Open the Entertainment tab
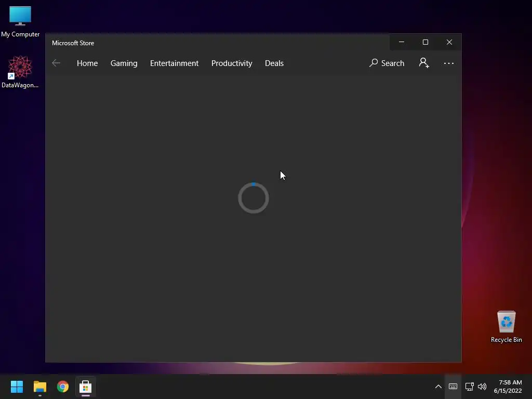The image size is (532, 399). 174,63
